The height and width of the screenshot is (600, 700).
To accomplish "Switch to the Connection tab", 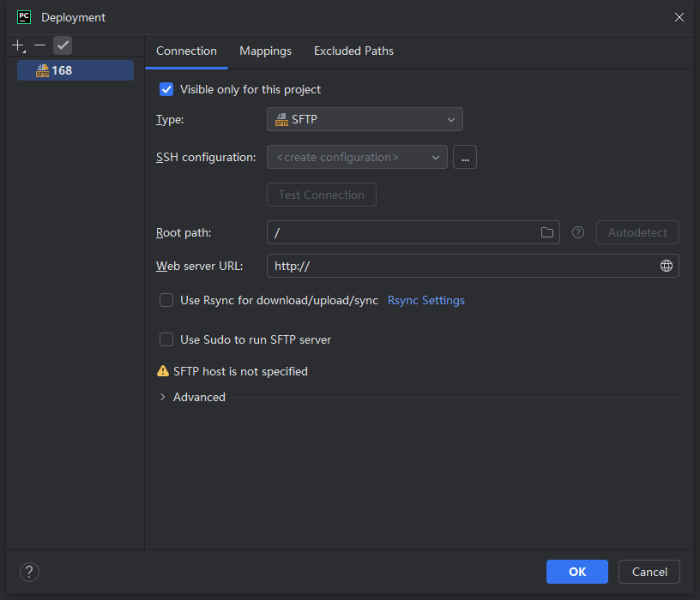I will click(x=187, y=51).
